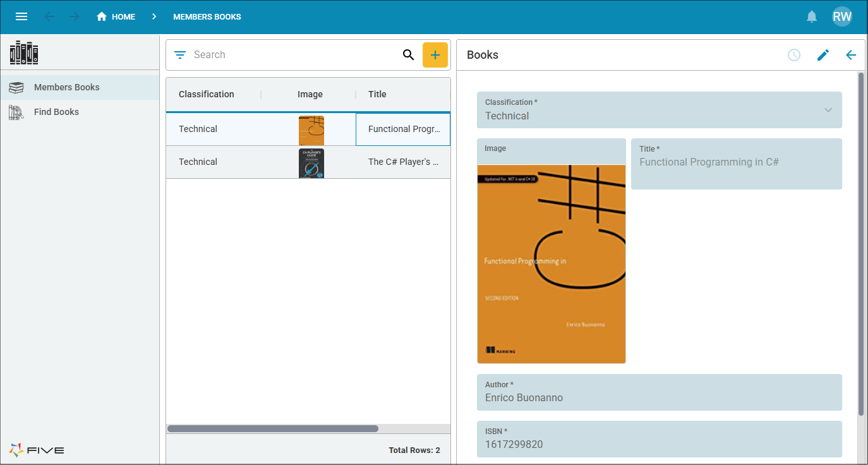868x465 pixels.
Task: Close the Books form with the back arrow
Action: (851, 55)
